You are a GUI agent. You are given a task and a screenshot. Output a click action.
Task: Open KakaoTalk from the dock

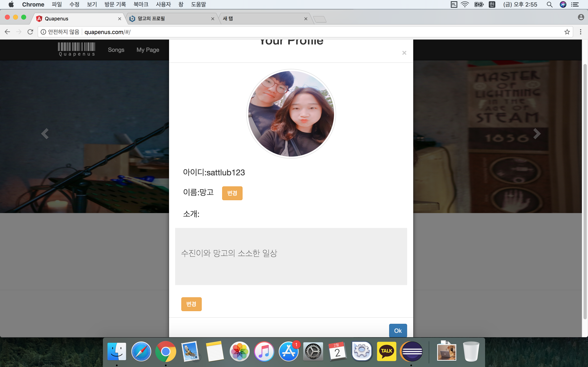click(386, 351)
